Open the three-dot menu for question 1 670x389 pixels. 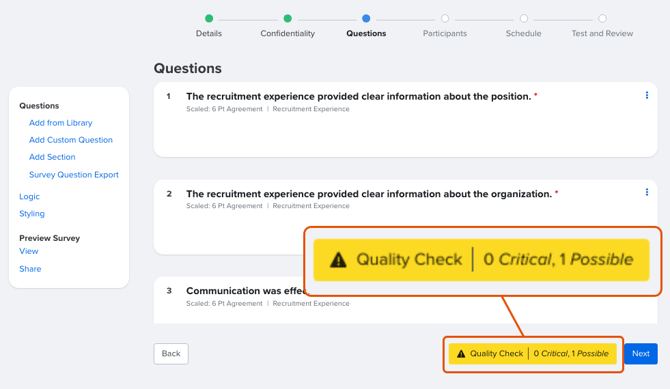[x=646, y=95]
